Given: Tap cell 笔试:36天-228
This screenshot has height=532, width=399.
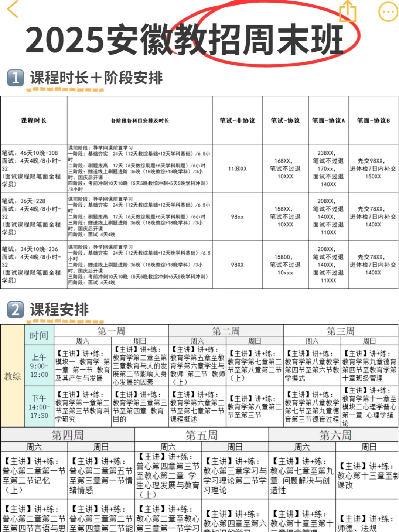Looking at the screenshot, I should tap(34, 216).
